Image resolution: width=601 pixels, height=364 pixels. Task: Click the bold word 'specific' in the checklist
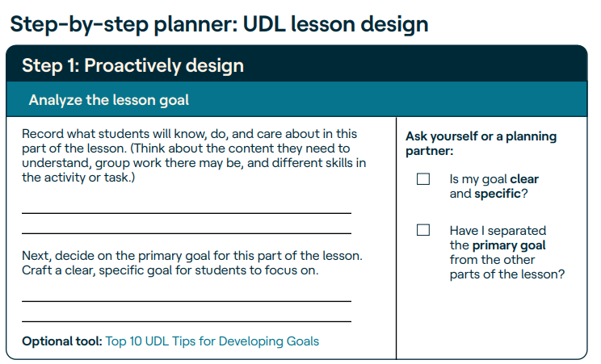(x=498, y=194)
